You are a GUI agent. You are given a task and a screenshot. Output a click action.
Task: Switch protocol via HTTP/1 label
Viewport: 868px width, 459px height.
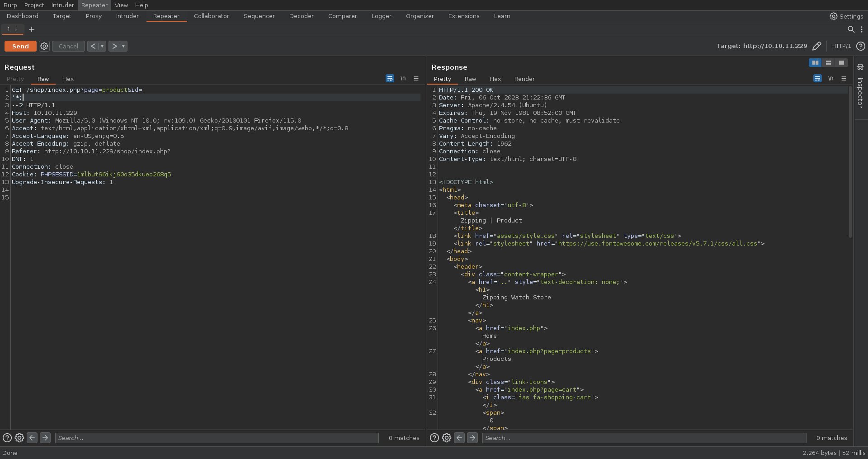pyautogui.click(x=841, y=46)
